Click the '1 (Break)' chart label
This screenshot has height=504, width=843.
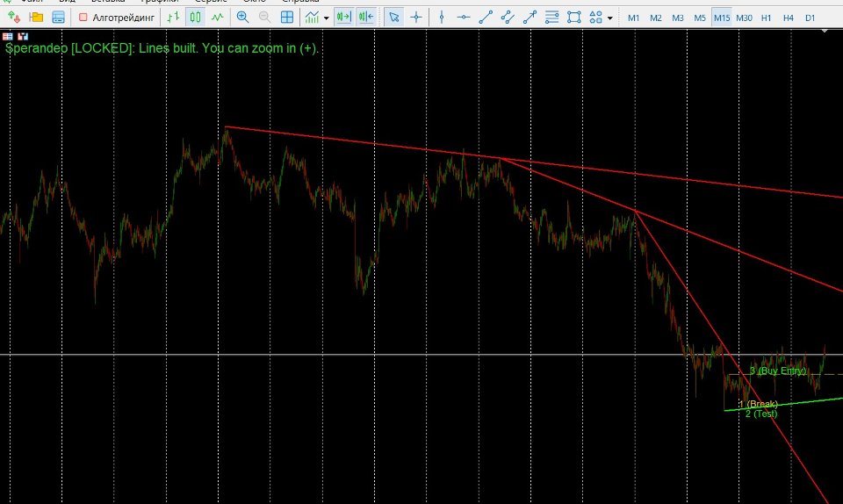point(758,404)
